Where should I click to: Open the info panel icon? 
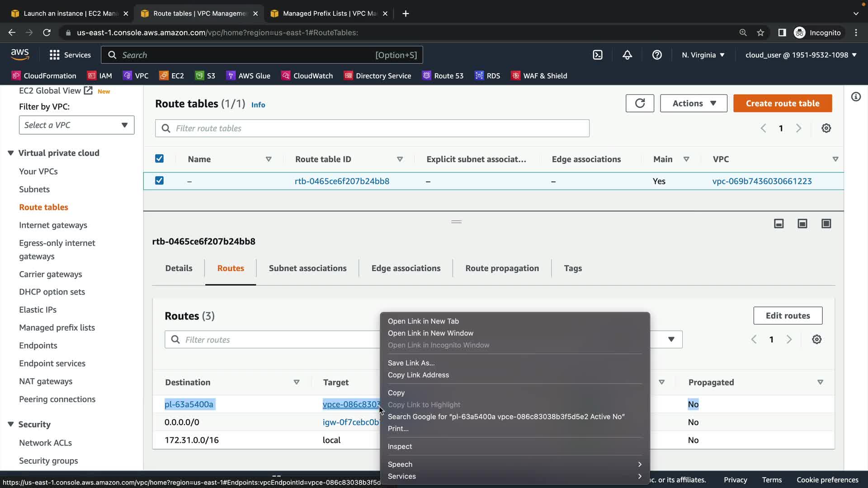(x=856, y=97)
